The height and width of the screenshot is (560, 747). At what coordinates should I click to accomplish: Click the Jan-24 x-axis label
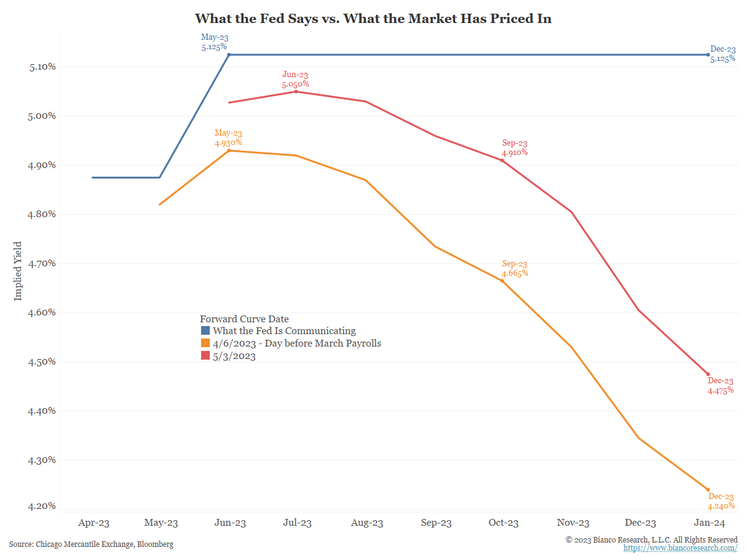[x=708, y=523]
